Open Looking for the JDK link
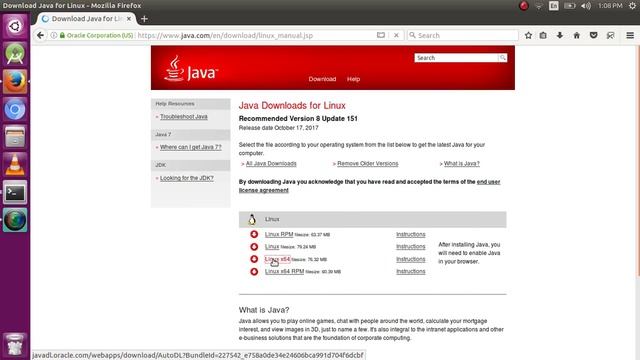The width and height of the screenshot is (640, 360). [187, 178]
